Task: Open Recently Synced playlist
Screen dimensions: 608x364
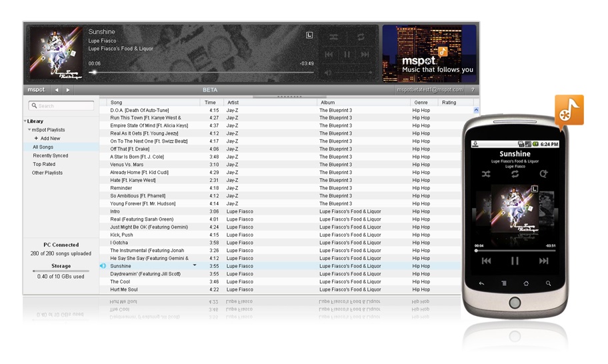Action: [51, 155]
